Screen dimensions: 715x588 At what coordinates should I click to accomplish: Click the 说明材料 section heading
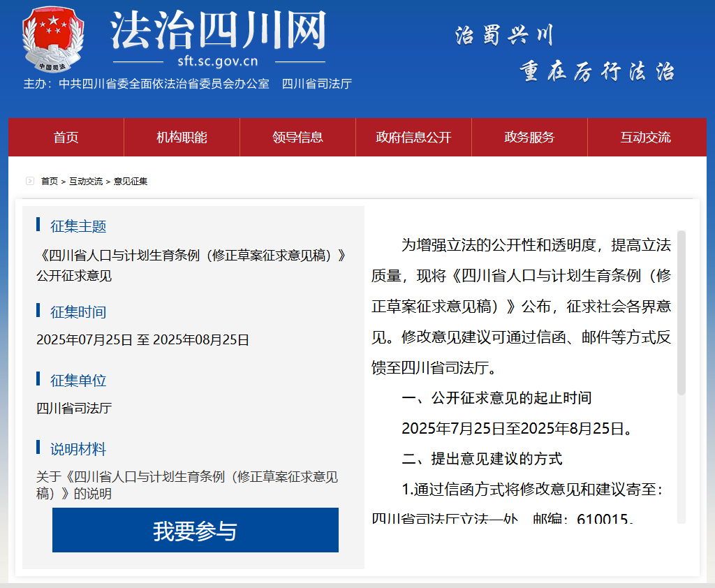point(78,449)
